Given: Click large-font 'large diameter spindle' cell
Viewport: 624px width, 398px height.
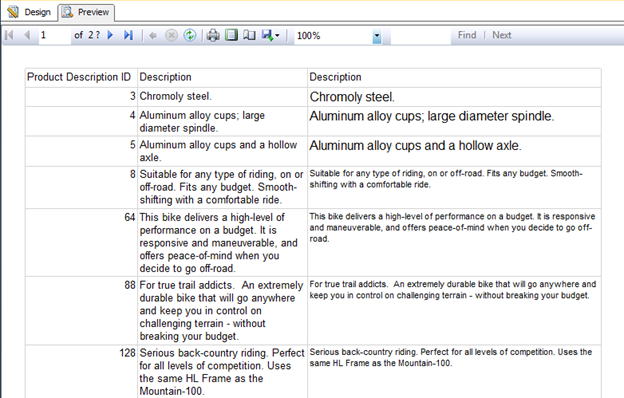Looking at the screenshot, I should tap(454, 121).
